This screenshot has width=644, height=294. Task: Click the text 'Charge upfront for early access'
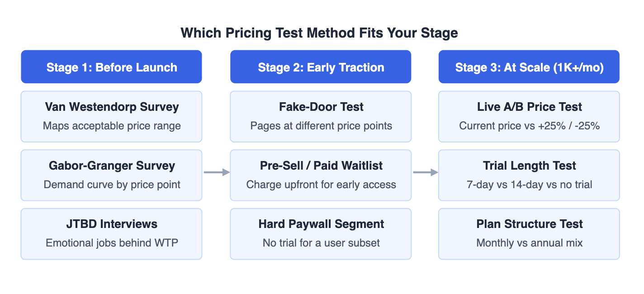[321, 185]
